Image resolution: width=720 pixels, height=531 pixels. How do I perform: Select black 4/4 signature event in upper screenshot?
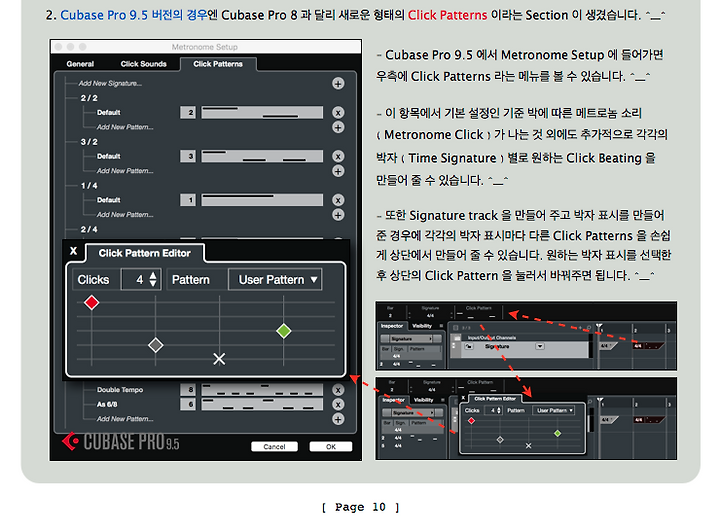650,345
